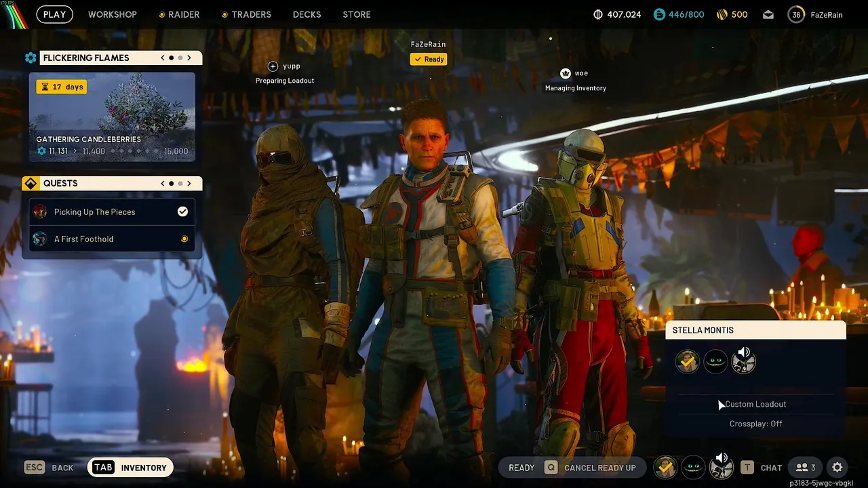Open the CHAT
The height and width of the screenshot is (488, 868).
point(771,468)
